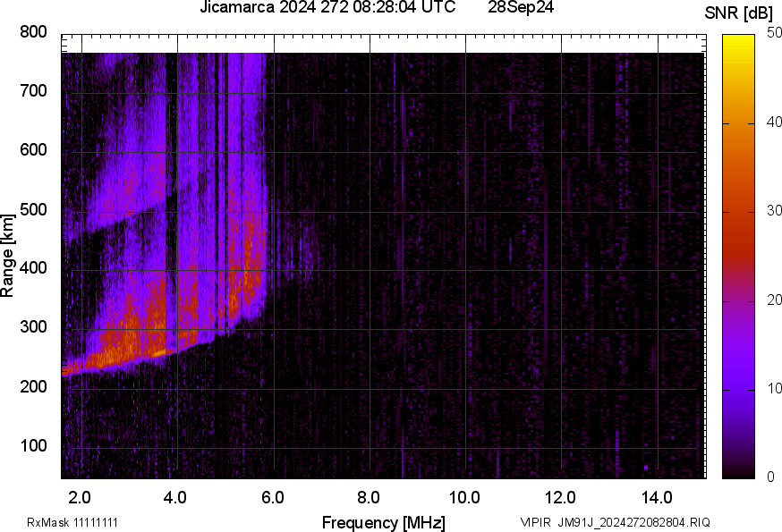Click the 200 range axis tick label
This screenshot has height=532, width=782.
tap(32, 387)
